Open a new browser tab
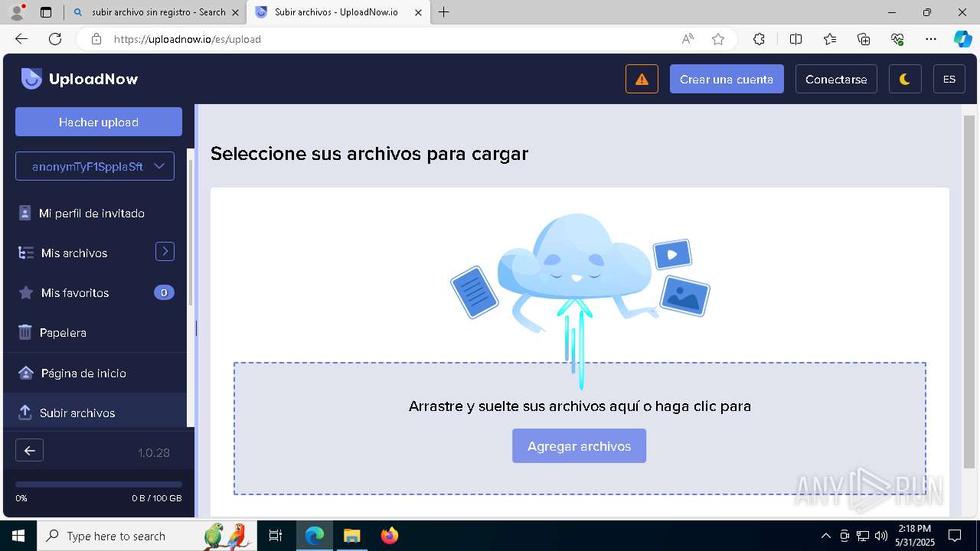980x551 pixels. [444, 12]
